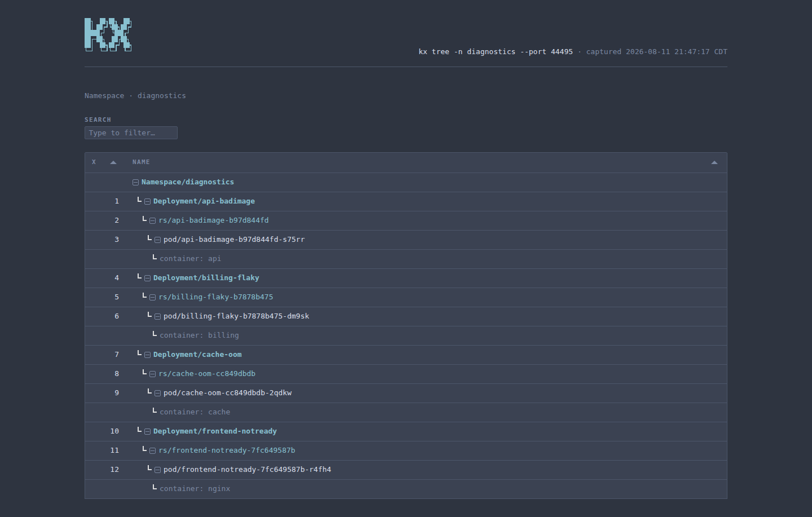Select rs/billing-flaky-b7878b475 label
This screenshot has width=812, height=517.
[x=216, y=297]
